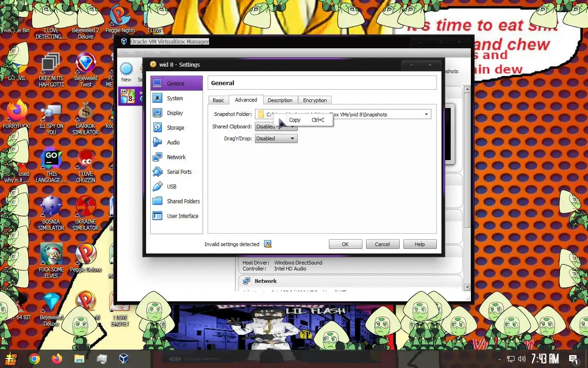Image resolution: width=588 pixels, height=368 pixels.
Task: Launch Chrome from the taskbar
Action: coord(34,359)
